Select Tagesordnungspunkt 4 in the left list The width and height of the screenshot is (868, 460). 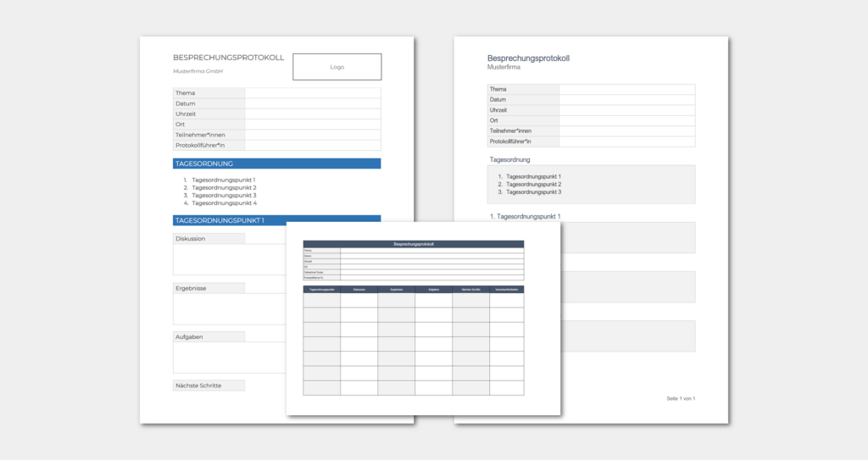224,203
